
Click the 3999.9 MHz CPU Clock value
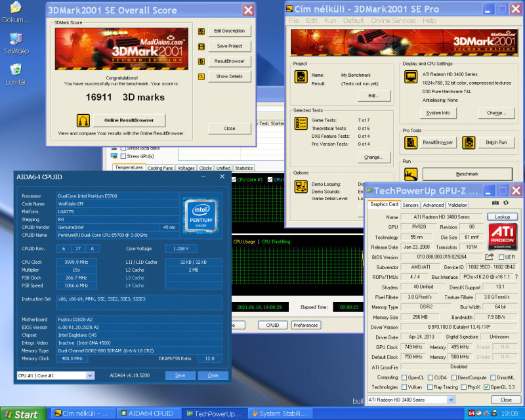pyautogui.click(x=76, y=262)
